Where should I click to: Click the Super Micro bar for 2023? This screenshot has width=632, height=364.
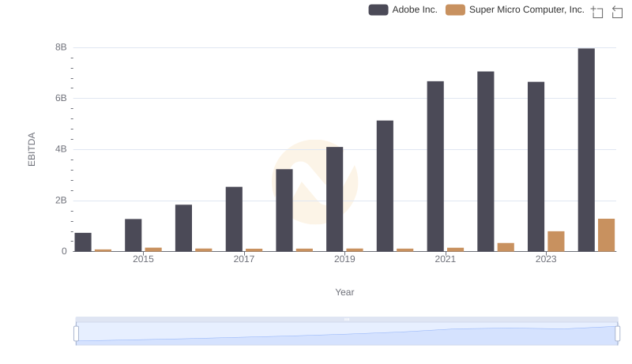(556, 241)
